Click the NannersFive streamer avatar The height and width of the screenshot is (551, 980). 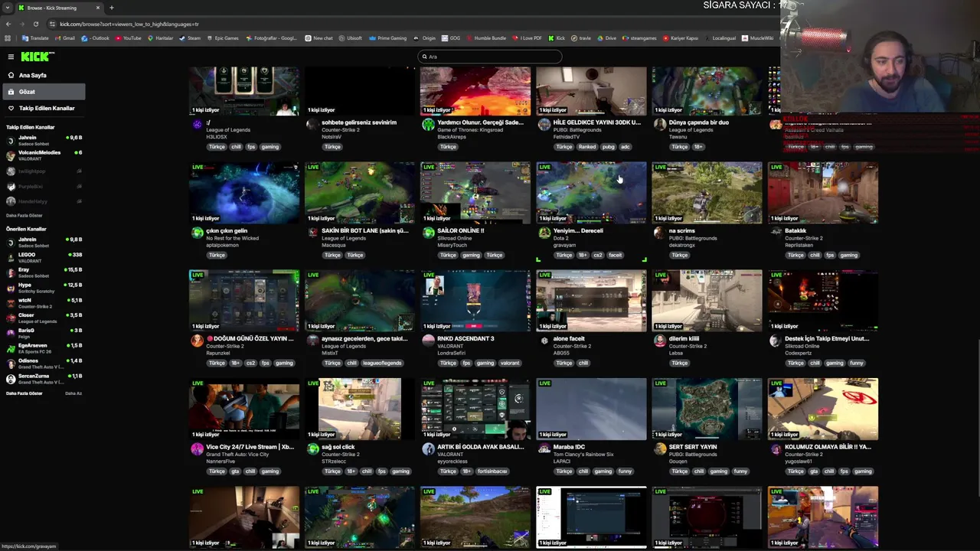click(x=198, y=449)
